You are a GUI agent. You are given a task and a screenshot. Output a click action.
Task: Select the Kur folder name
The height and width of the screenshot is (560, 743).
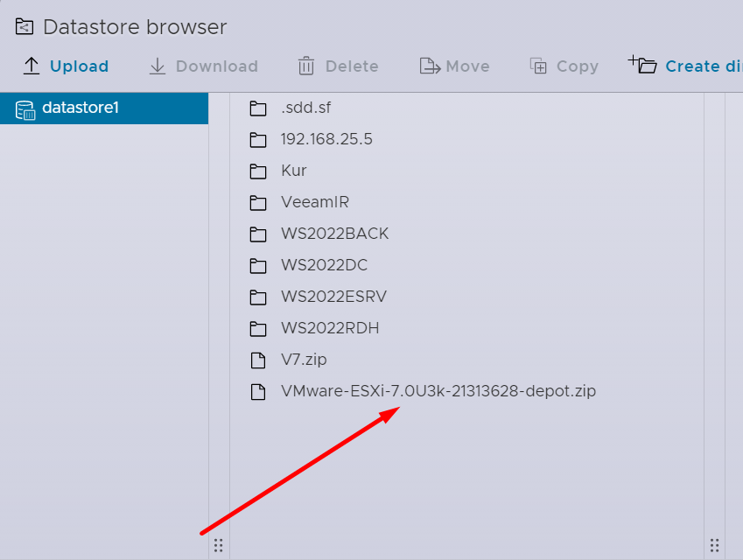[294, 171]
